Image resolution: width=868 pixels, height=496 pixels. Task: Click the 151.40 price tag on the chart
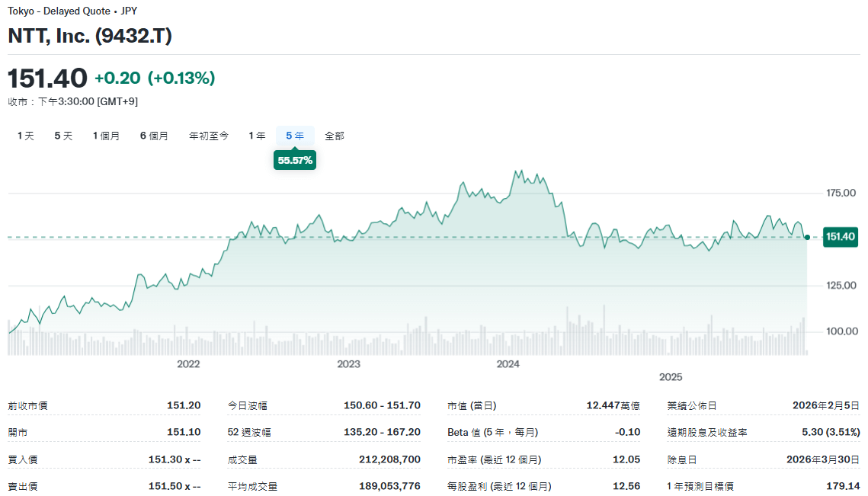(x=841, y=237)
